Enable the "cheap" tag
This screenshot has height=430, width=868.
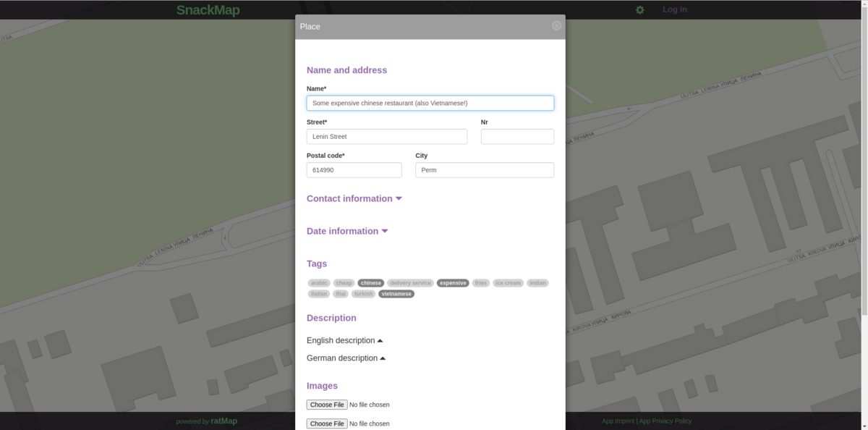click(344, 283)
